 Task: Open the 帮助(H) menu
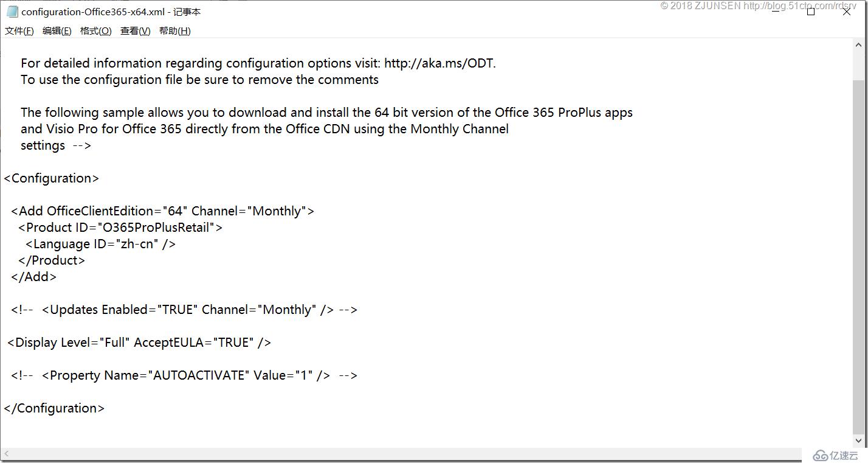tap(175, 31)
